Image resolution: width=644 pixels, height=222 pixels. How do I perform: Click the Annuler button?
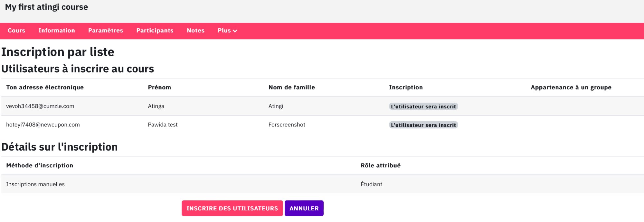coord(304,208)
